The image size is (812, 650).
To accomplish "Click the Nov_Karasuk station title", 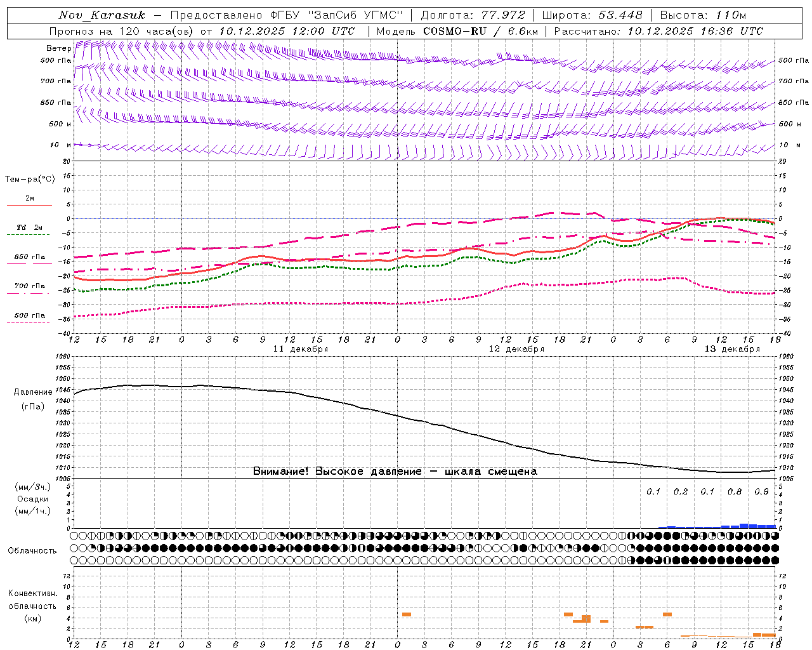I will (x=101, y=15).
